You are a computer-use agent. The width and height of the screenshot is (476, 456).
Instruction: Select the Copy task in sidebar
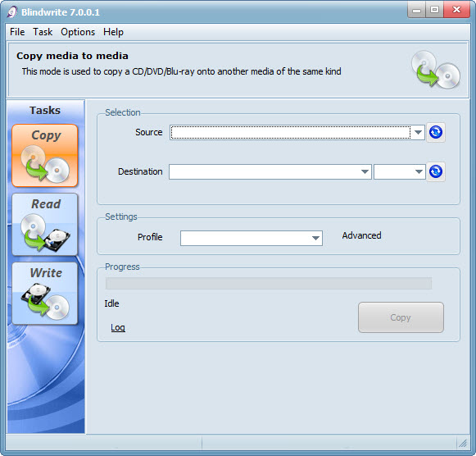click(x=45, y=155)
